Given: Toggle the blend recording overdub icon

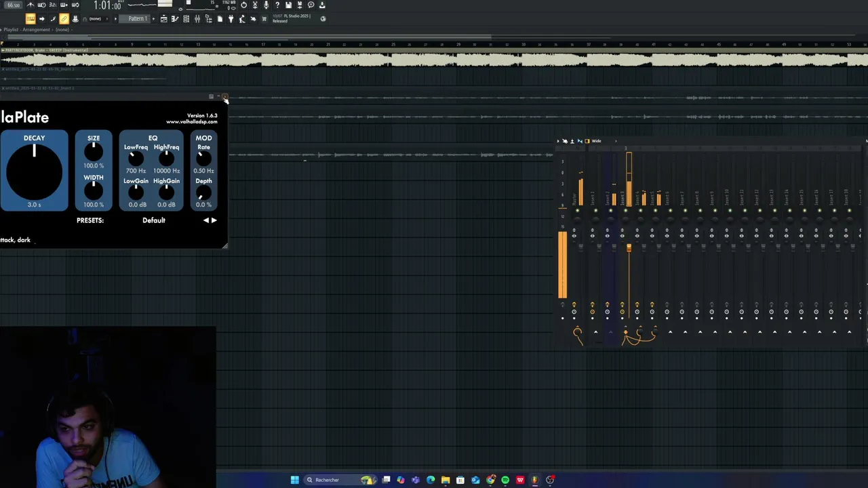Looking at the screenshot, I should pyautogui.click(x=64, y=5).
